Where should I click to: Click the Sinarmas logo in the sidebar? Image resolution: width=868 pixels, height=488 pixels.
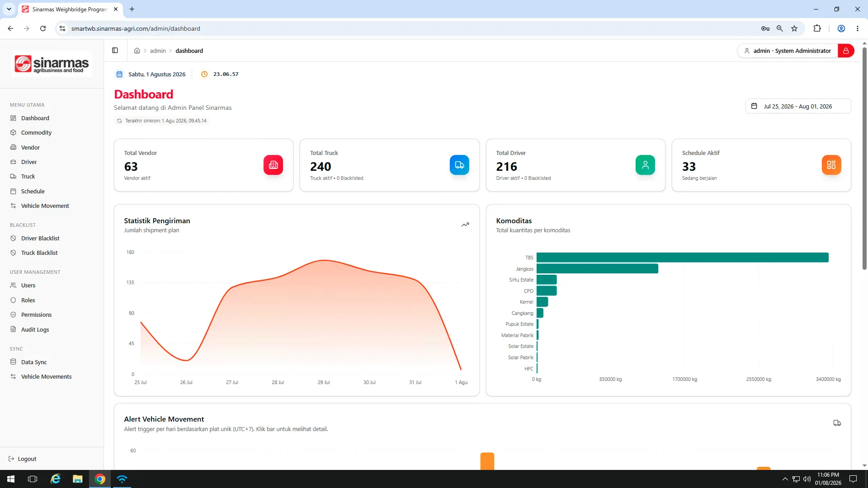coord(52,64)
